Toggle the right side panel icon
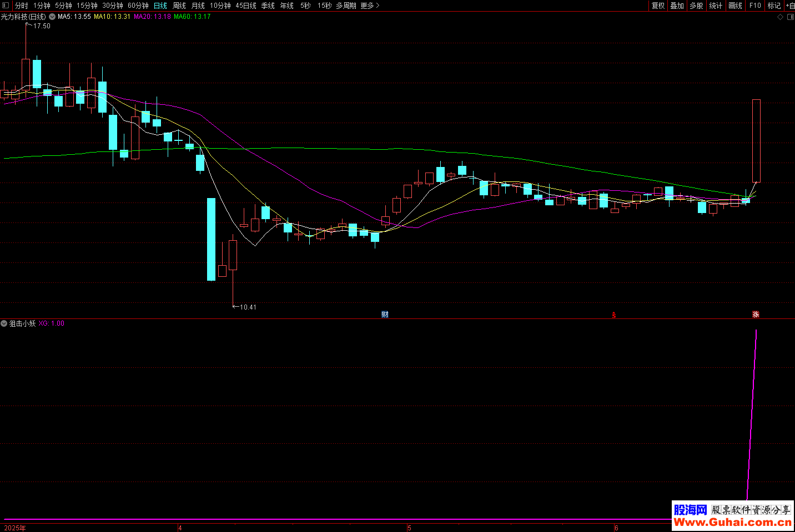Screen dimensions: 795x532 [790, 17]
